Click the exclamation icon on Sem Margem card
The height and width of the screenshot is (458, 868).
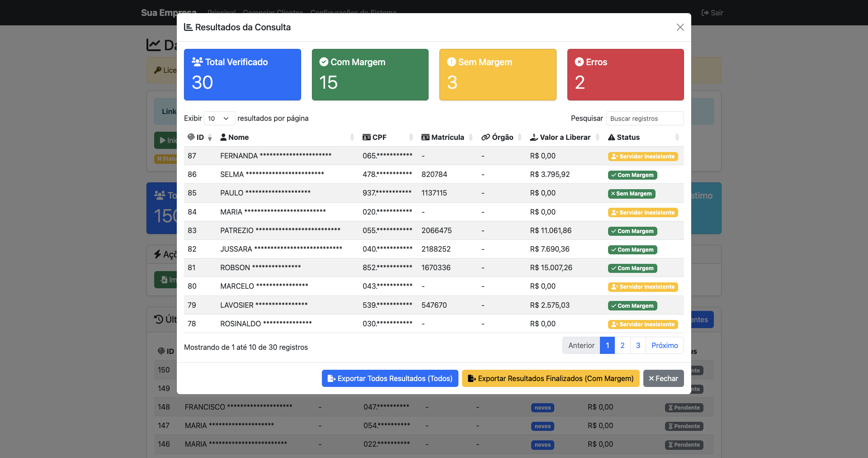tap(451, 62)
